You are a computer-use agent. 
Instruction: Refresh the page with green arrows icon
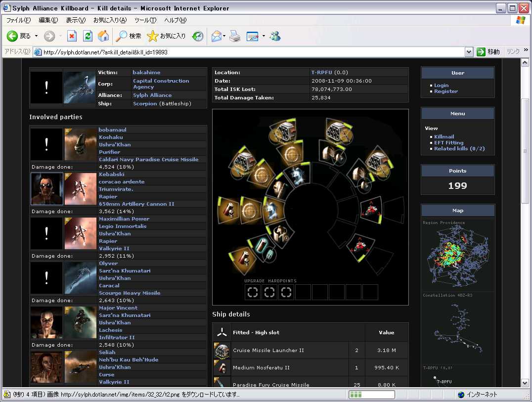(x=88, y=36)
